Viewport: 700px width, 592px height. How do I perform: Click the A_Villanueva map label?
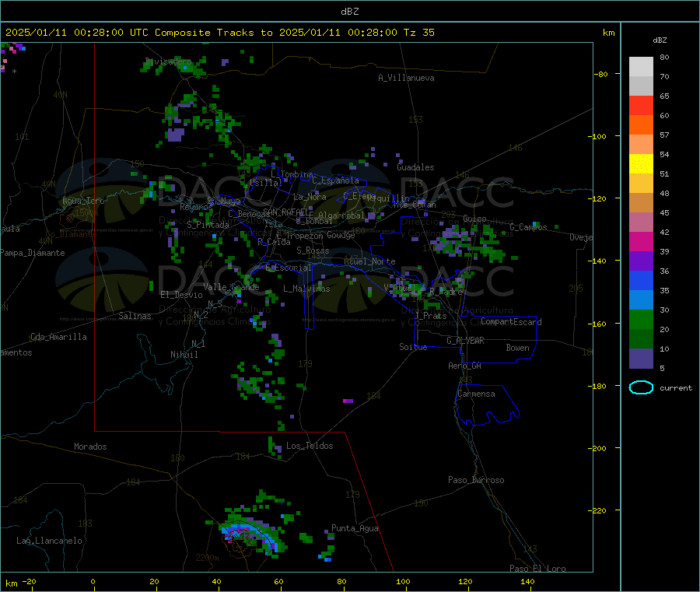(406, 78)
